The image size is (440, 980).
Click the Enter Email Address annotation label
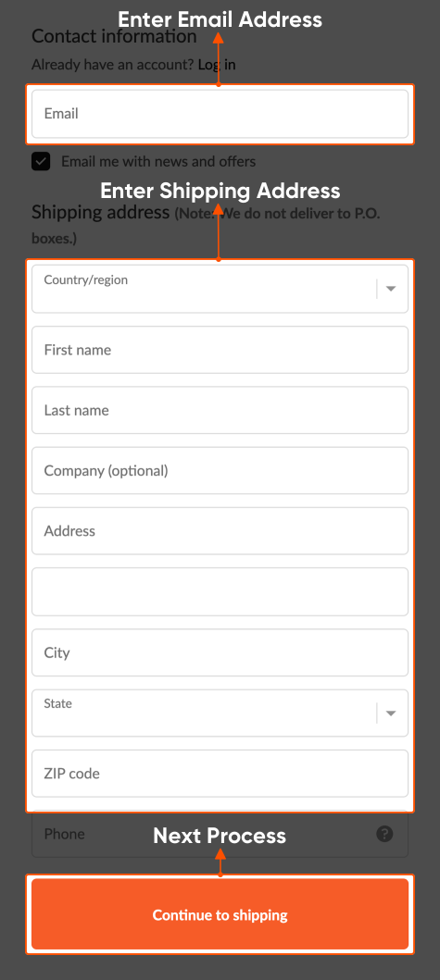point(220,19)
